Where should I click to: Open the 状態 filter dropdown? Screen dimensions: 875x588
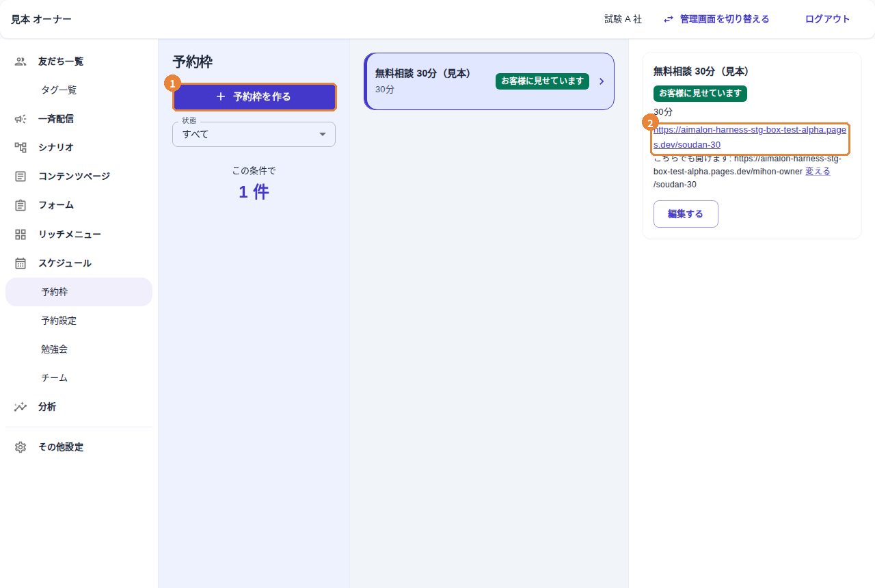[x=254, y=134]
